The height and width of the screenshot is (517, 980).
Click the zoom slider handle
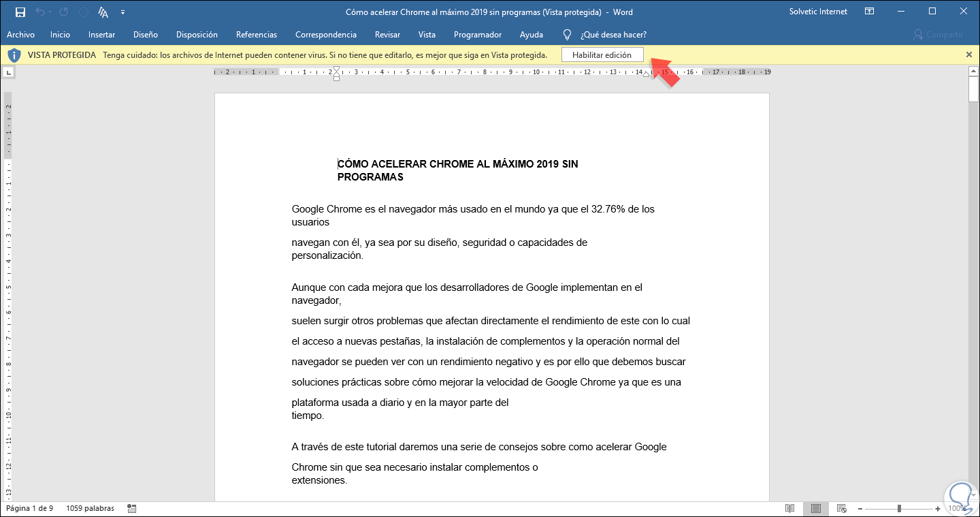coord(900,508)
